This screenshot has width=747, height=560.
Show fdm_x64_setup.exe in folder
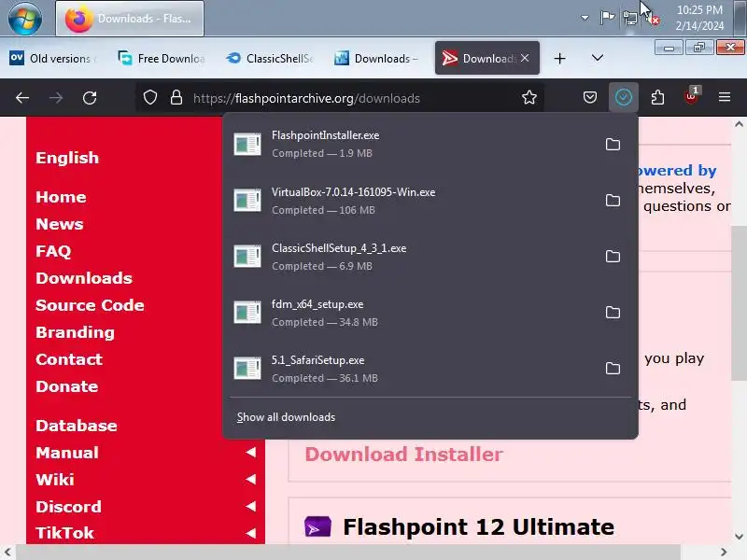point(613,313)
